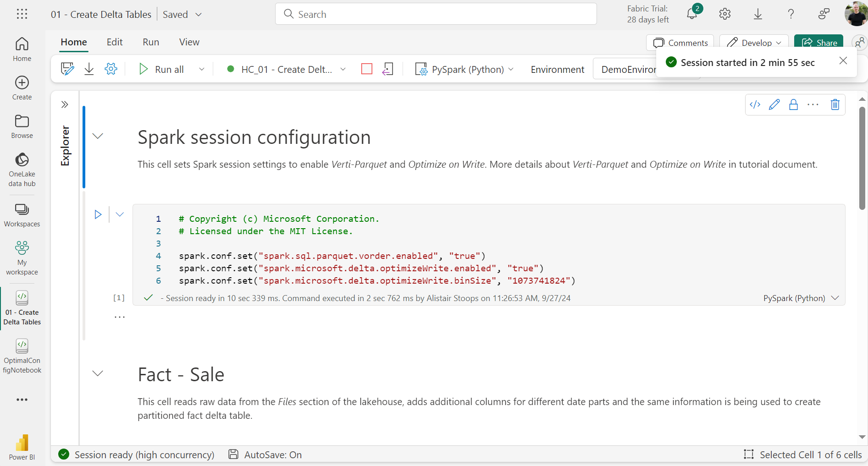Viewport: 868px width, 466px height.
Task: Stop the session with the red square icon
Action: pos(366,69)
